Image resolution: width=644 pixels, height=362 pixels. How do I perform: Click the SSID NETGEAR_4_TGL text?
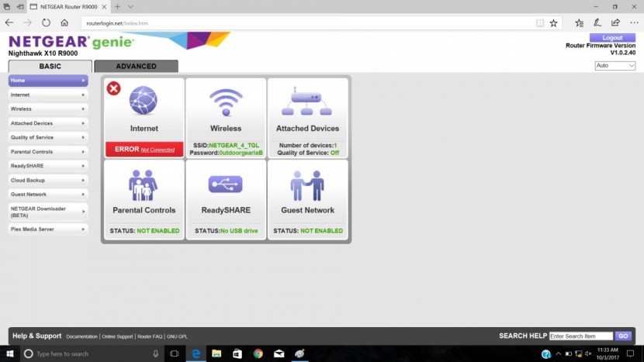pos(226,145)
